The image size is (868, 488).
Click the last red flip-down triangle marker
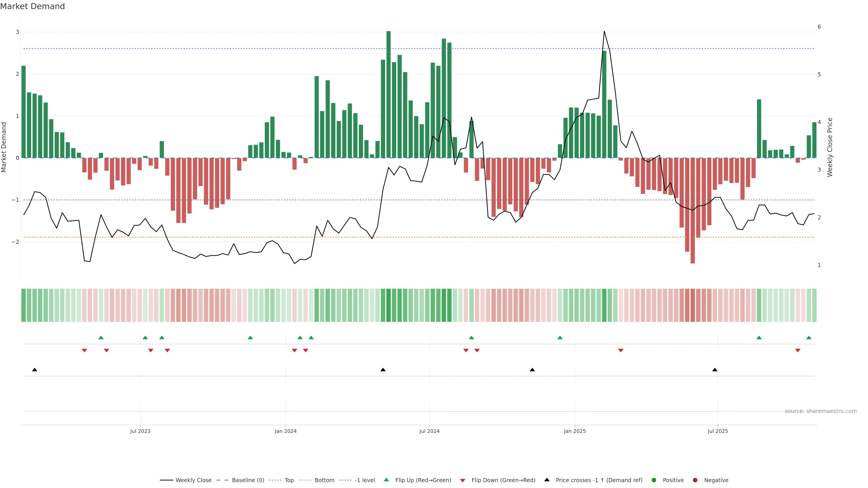797,351
